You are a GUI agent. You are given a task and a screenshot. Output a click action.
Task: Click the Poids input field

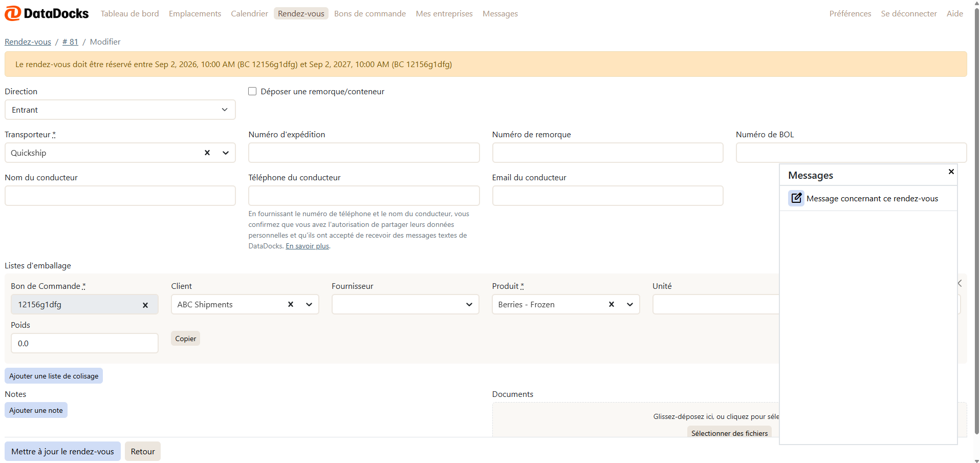click(x=84, y=343)
